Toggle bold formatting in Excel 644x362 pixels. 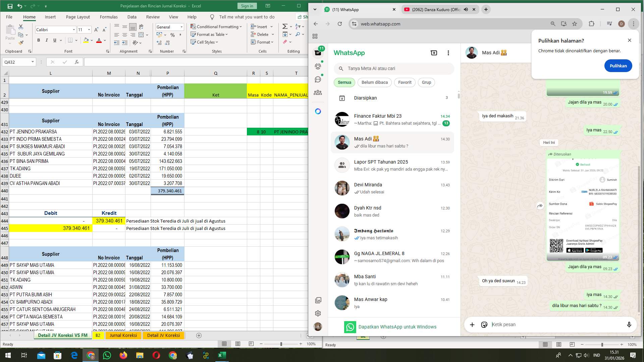(39, 40)
